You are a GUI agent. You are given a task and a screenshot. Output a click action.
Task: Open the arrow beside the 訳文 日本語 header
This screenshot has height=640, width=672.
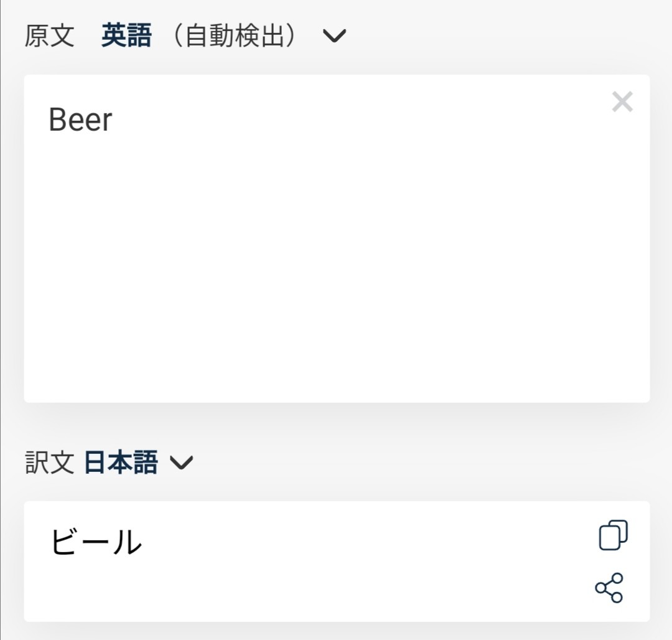(x=182, y=463)
